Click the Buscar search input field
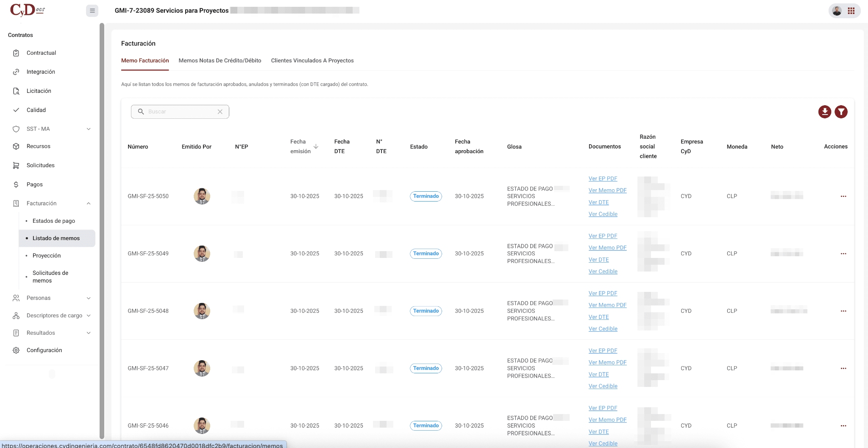Viewport: 868px width, 448px height. tap(180, 112)
